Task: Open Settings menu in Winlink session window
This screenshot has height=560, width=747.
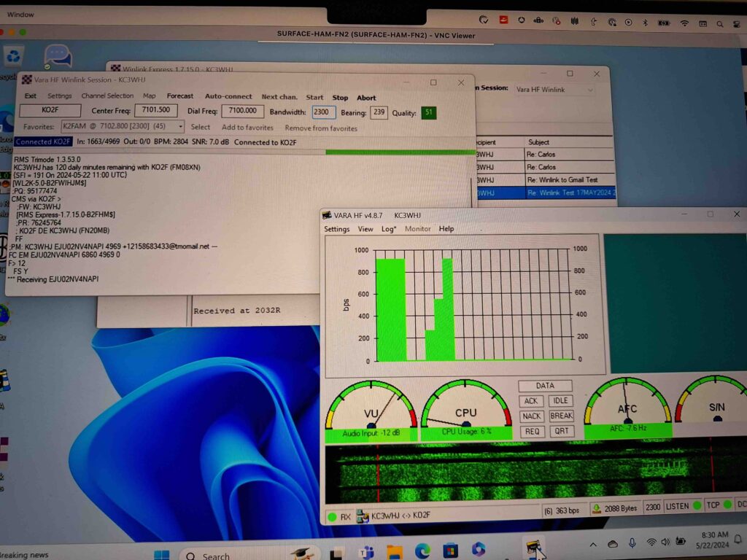Action: 60,96
